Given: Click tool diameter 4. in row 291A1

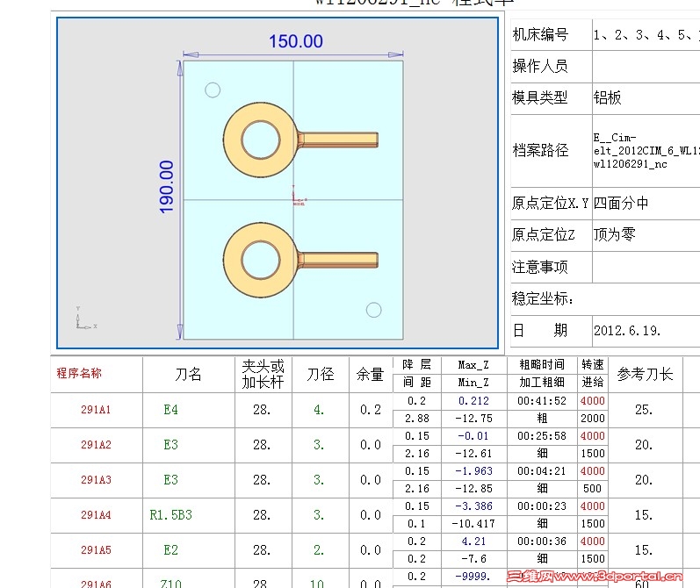Looking at the screenshot, I should tap(319, 410).
